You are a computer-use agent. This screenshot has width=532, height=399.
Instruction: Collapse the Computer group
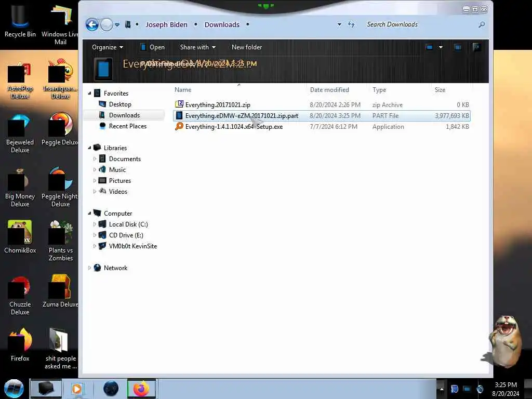click(89, 213)
